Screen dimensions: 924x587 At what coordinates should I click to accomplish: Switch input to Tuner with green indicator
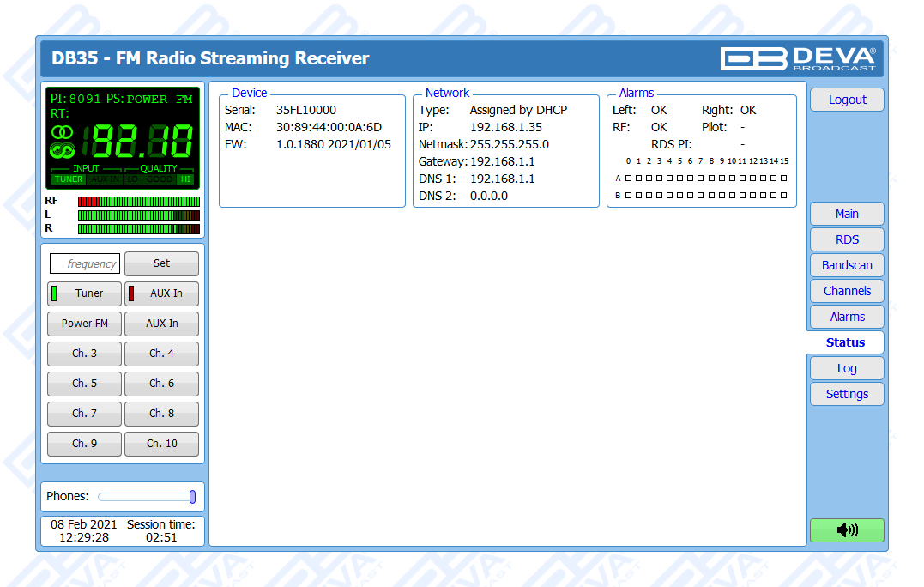click(84, 293)
